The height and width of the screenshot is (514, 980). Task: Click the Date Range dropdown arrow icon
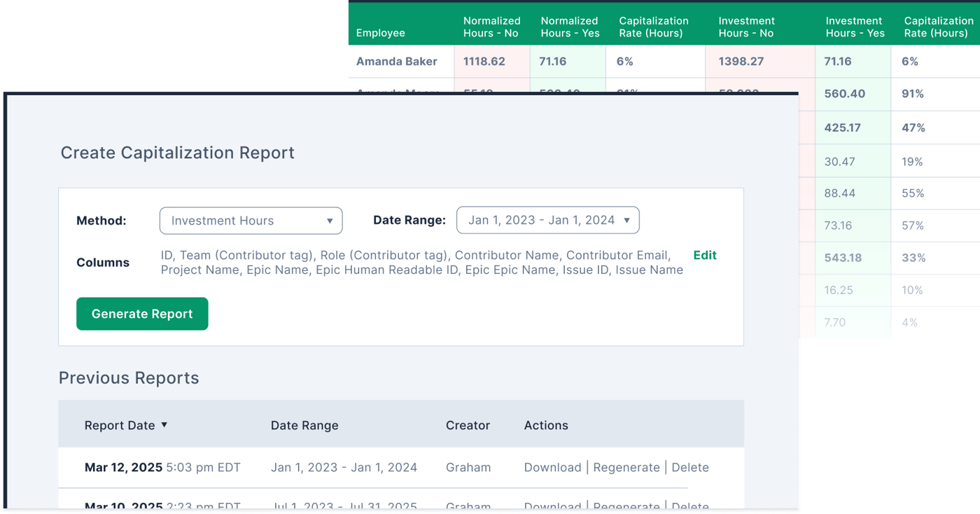[x=626, y=221]
